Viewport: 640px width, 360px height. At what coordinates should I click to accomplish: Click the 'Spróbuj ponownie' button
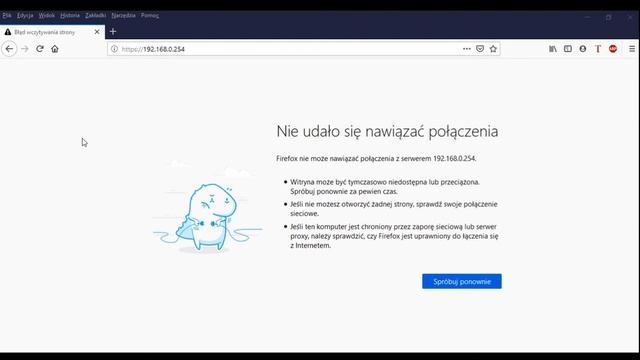pos(462,281)
